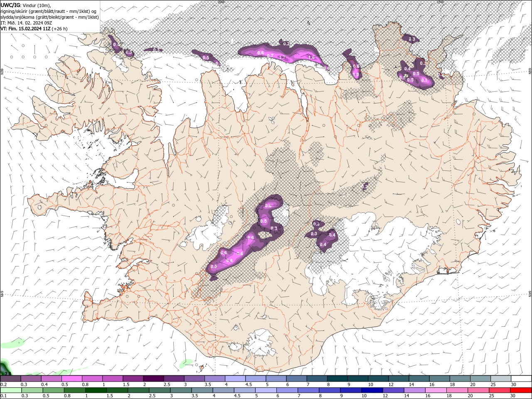Select the palest green 0.1 swatch on bottom scale
This screenshot has height=399, width=532.
11,390
